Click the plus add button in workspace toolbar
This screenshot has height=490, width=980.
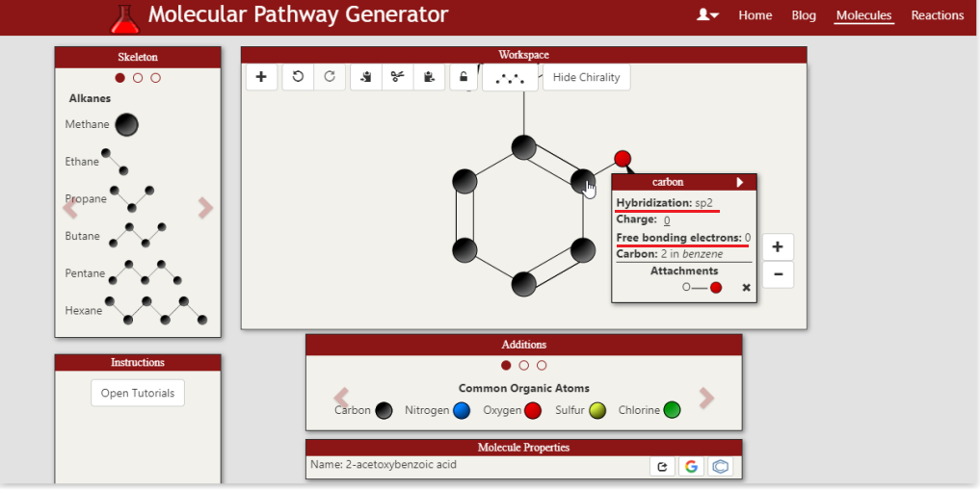(261, 77)
